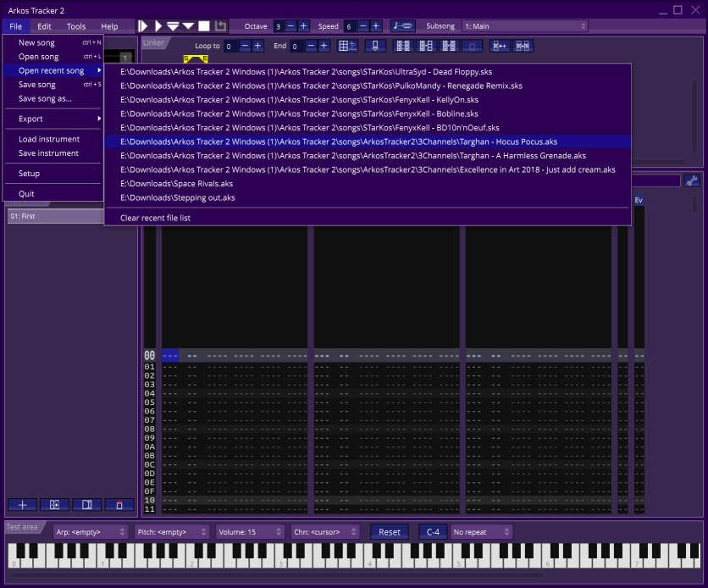This screenshot has width=708, height=588.
Task: Click the go-to-position down arrow icon in Linker
Action: [375, 46]
